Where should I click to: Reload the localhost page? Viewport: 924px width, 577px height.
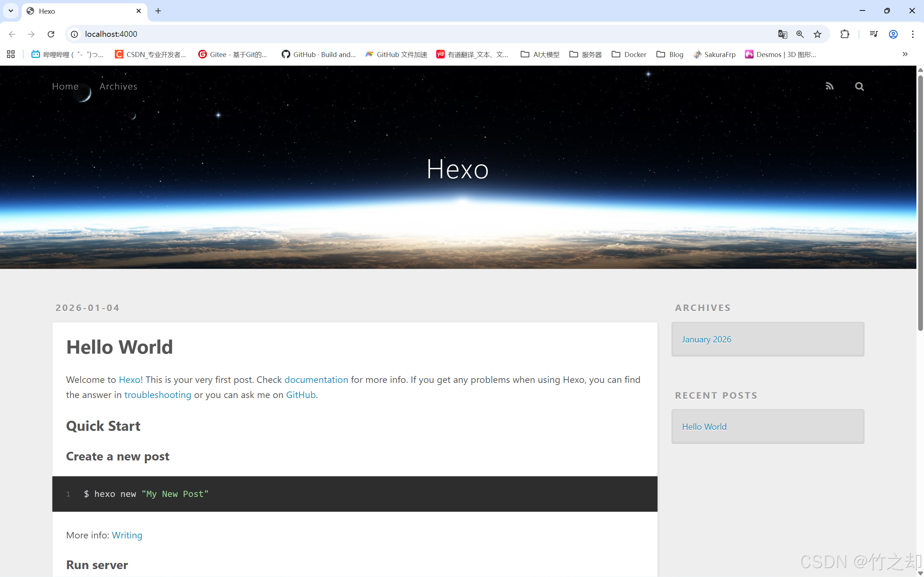[x=51, y=34]
